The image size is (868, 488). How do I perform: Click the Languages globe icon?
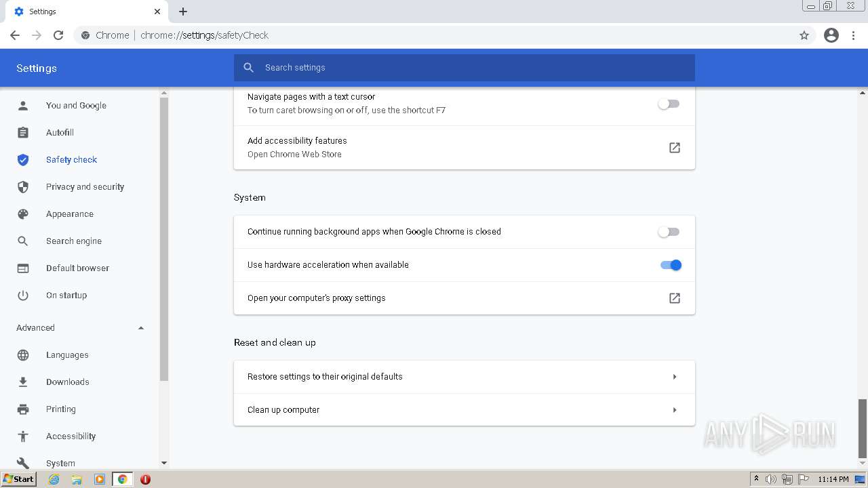coord(23,355)
